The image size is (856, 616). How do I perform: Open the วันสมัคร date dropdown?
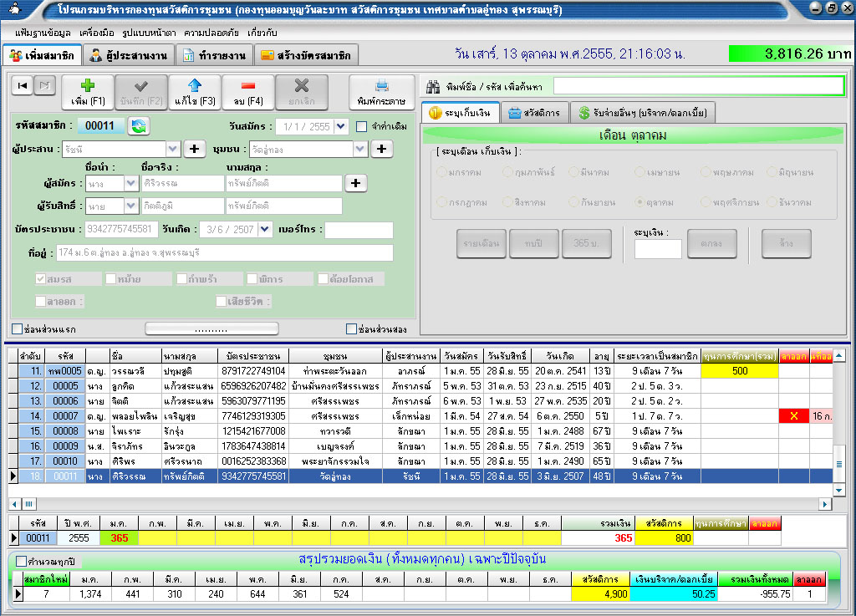341,127
